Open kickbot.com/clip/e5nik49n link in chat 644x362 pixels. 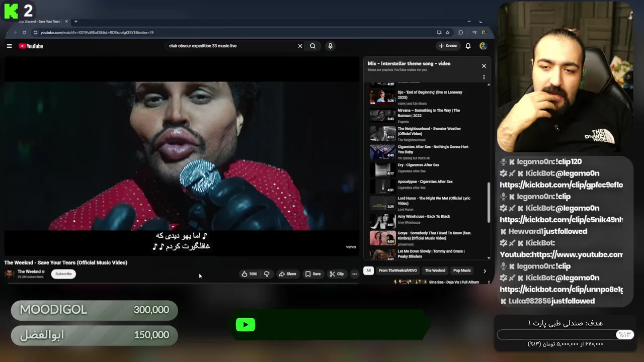561,220
